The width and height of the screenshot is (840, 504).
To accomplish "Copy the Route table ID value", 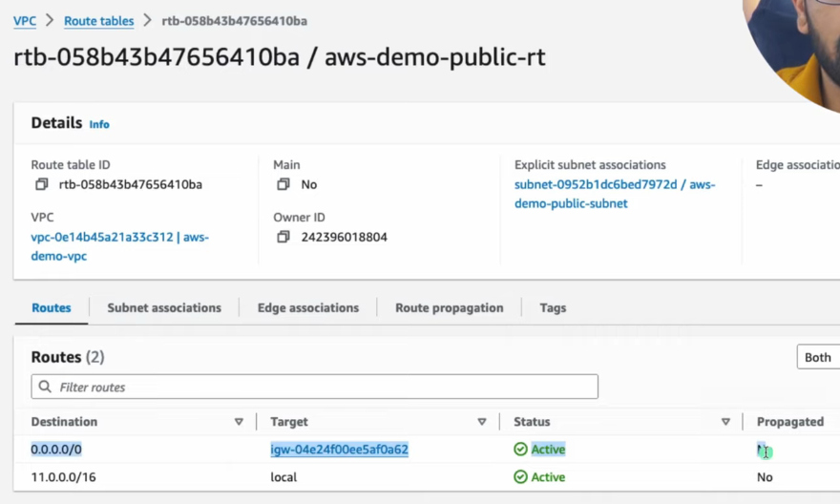I will point(41,184).
